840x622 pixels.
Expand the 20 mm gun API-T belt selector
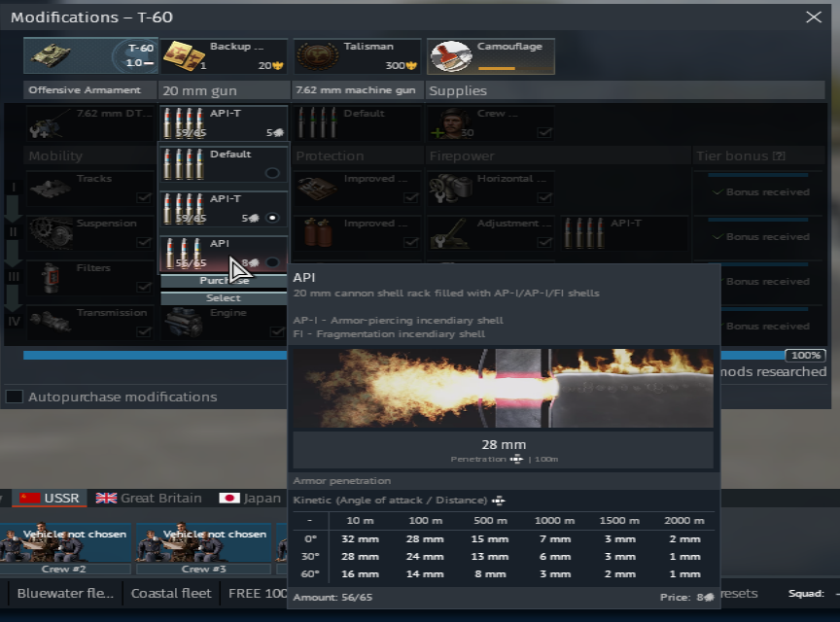[223, 123]
